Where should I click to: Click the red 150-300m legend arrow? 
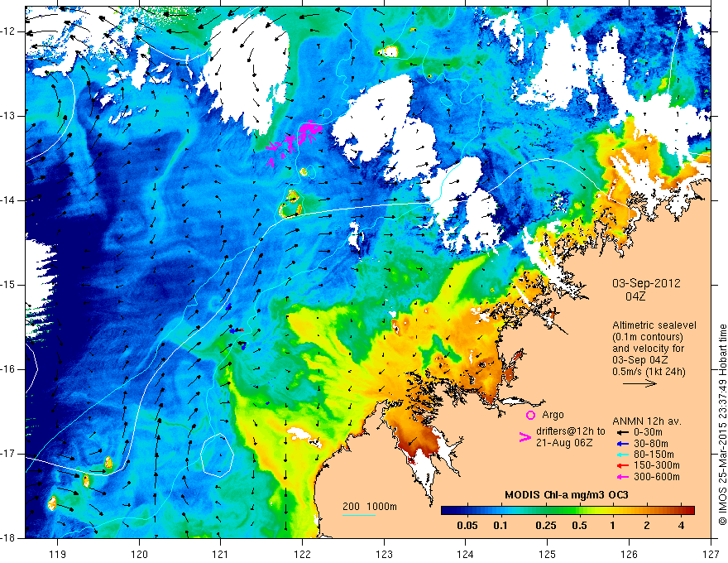623,465
